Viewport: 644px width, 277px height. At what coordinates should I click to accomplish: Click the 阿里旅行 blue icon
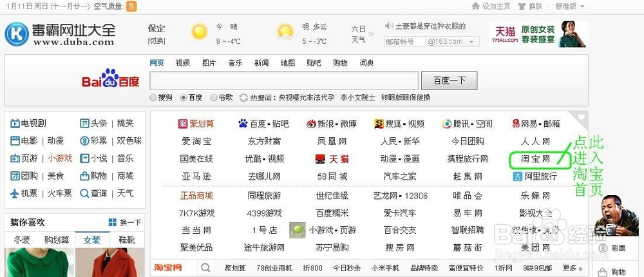(x=518, y=177)
